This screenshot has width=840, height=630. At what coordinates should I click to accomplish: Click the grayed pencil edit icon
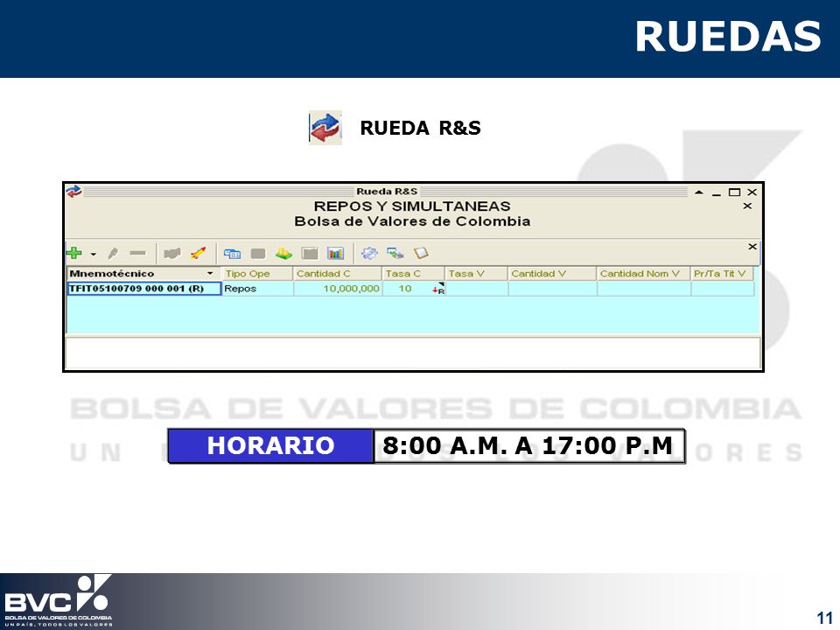(113, 254)
